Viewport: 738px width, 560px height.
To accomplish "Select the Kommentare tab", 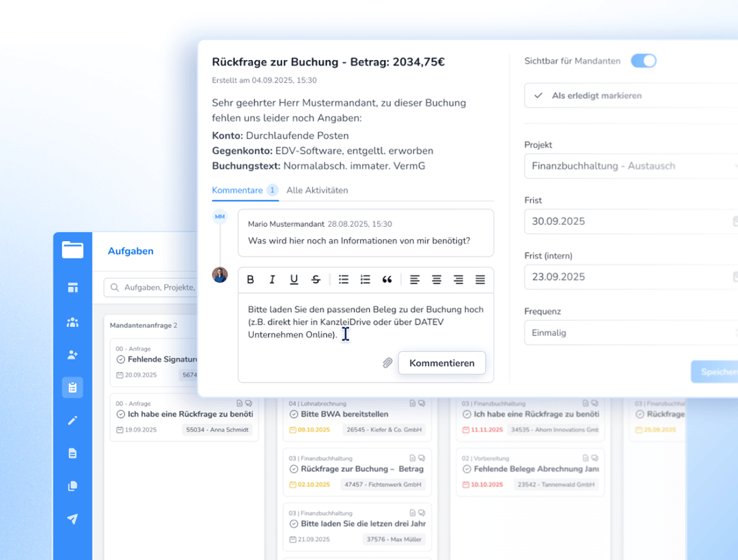I will pos(237,191).
